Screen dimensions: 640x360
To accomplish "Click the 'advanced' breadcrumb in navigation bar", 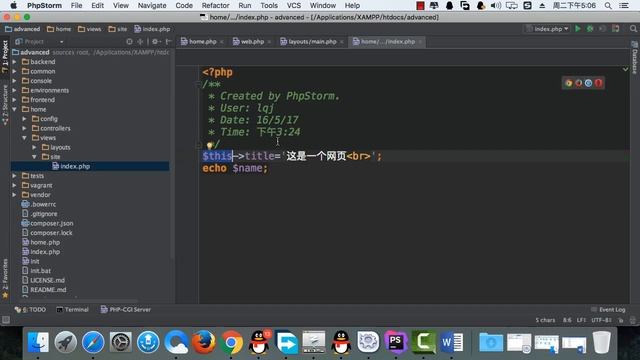I will coord(22,29).
